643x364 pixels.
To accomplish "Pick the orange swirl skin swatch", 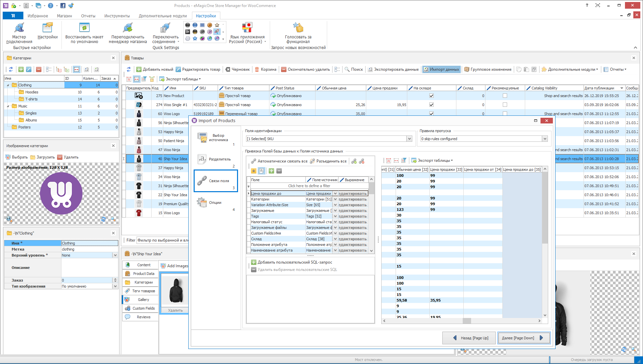I will 210,25.
